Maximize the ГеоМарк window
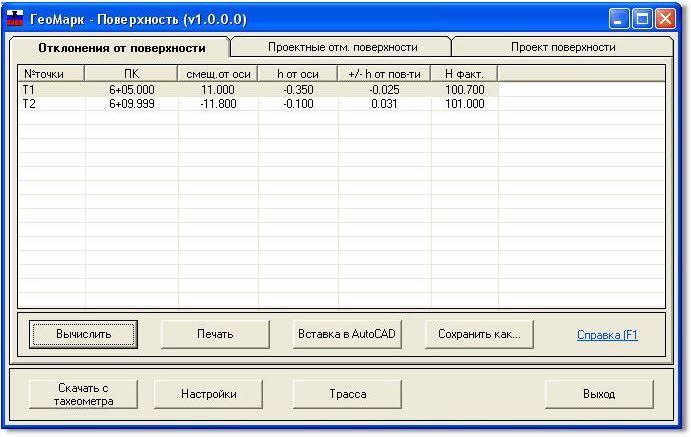Viewport: 691px width, 437px height. coord(642,19)
